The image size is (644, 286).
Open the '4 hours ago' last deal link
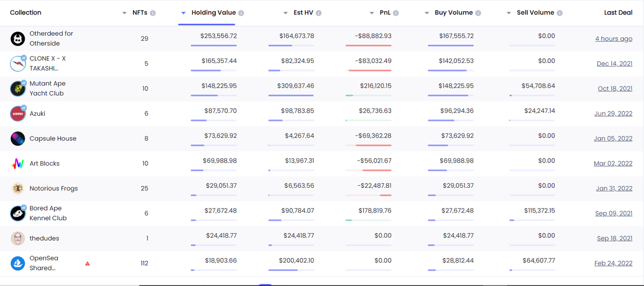pos(614,39)
